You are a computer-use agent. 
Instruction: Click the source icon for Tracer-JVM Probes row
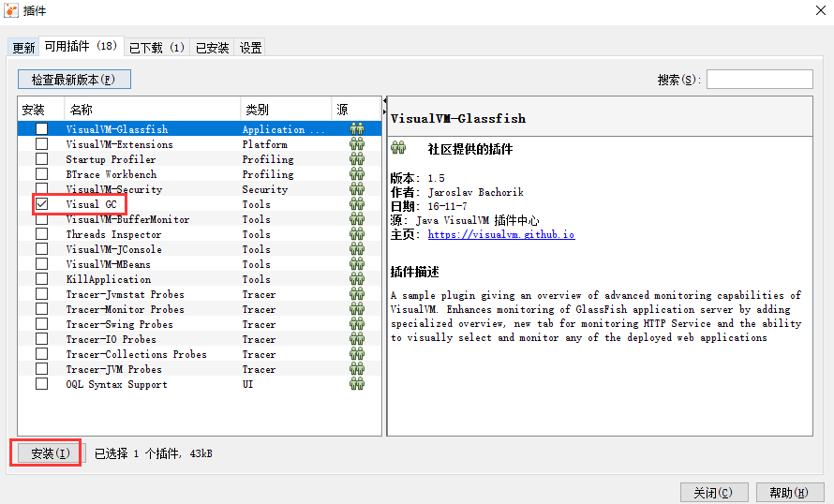coord(357,368)
